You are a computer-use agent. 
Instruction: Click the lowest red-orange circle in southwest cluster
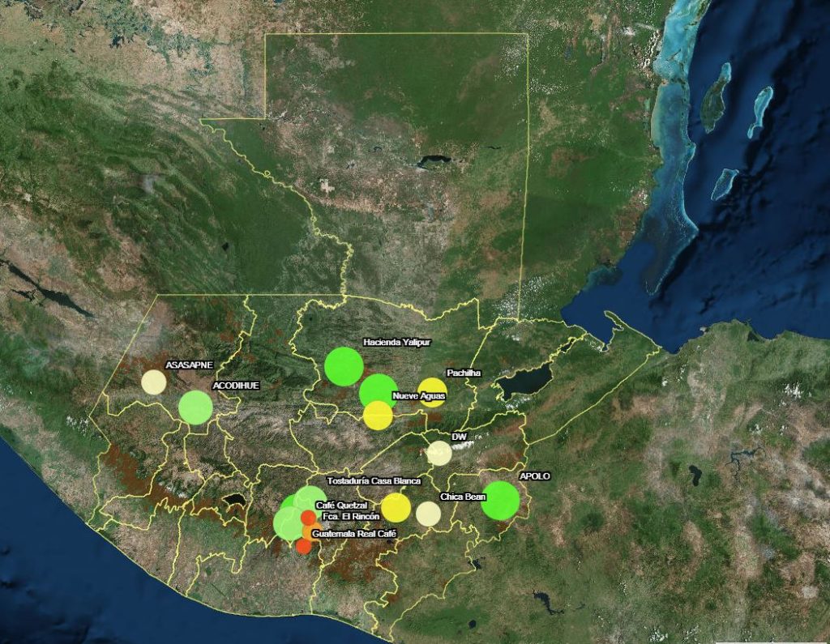(303, 546)
